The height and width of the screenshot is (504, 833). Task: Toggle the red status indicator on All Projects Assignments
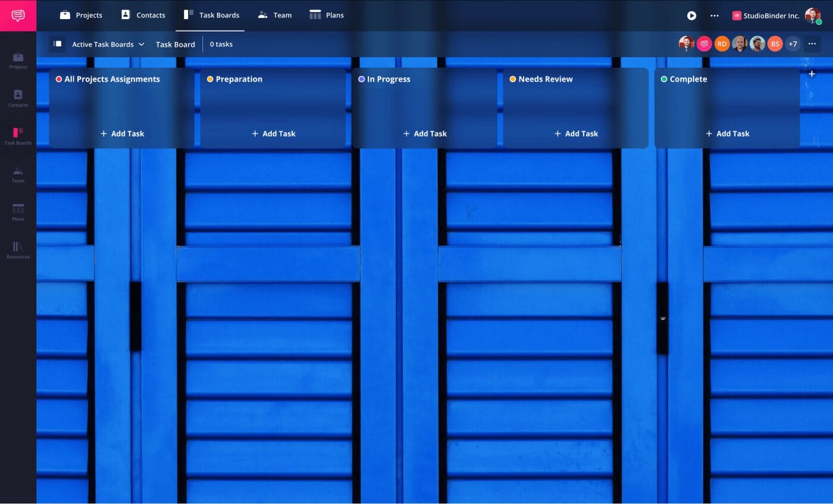click(x=59, y=79)
